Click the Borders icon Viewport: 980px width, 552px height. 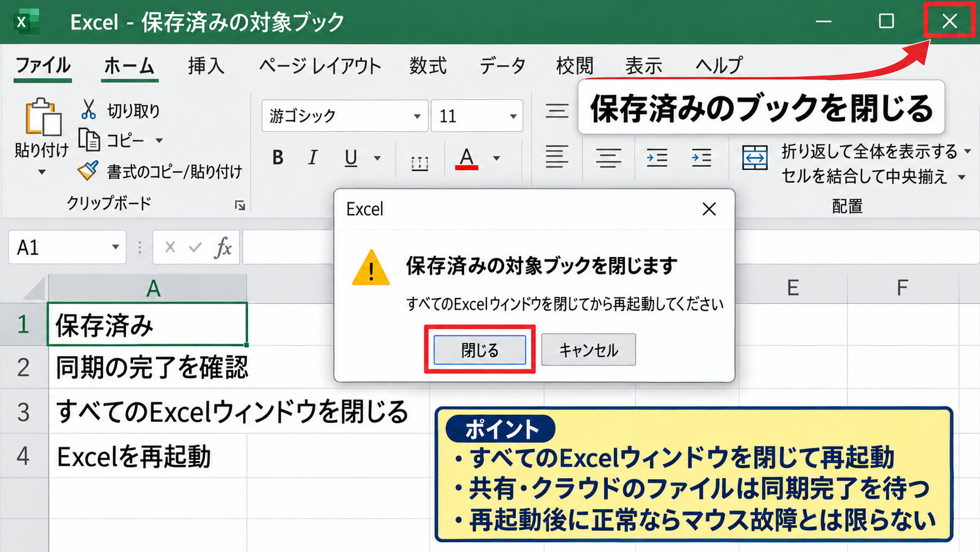coord(420,162)
